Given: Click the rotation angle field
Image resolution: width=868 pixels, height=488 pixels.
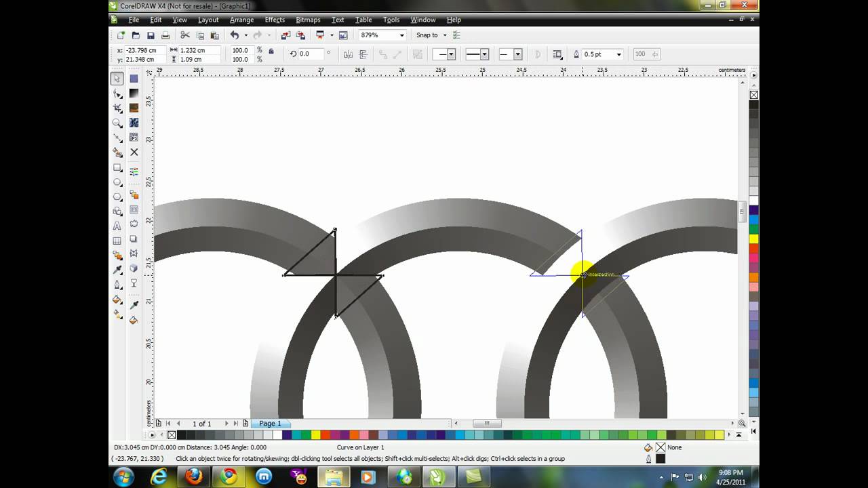Looking at the screenshot, I should (312, 54).
